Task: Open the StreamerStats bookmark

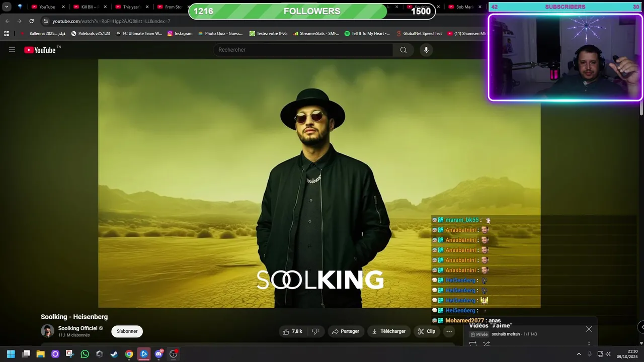Action: point(315,34)
